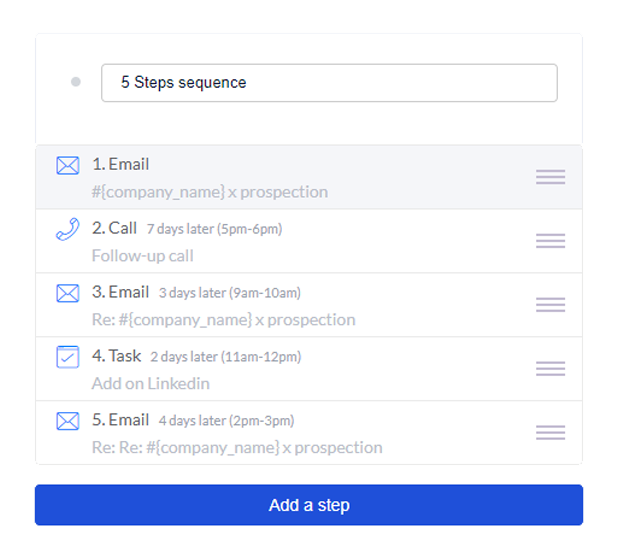Click the grey status dot beside the sequence name
Viewport: 621px width, 554px height.
(76, 82)
